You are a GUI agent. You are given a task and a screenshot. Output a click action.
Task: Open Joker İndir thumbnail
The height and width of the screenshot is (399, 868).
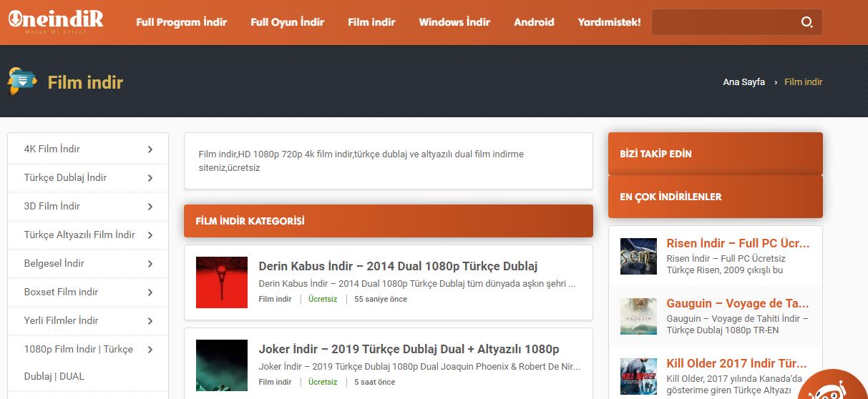point(222,365)
